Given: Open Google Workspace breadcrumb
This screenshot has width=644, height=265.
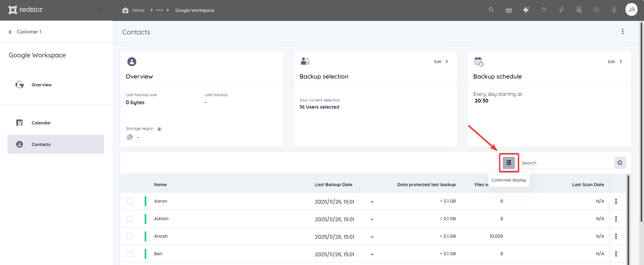Looking at the screenshot, I should tap(195, 10).
